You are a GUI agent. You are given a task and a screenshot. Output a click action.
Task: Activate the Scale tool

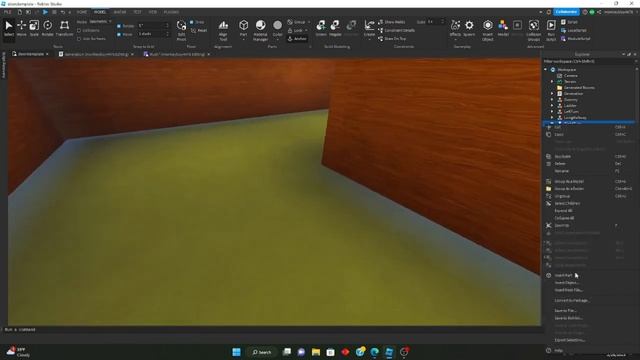tap(34, 29)
